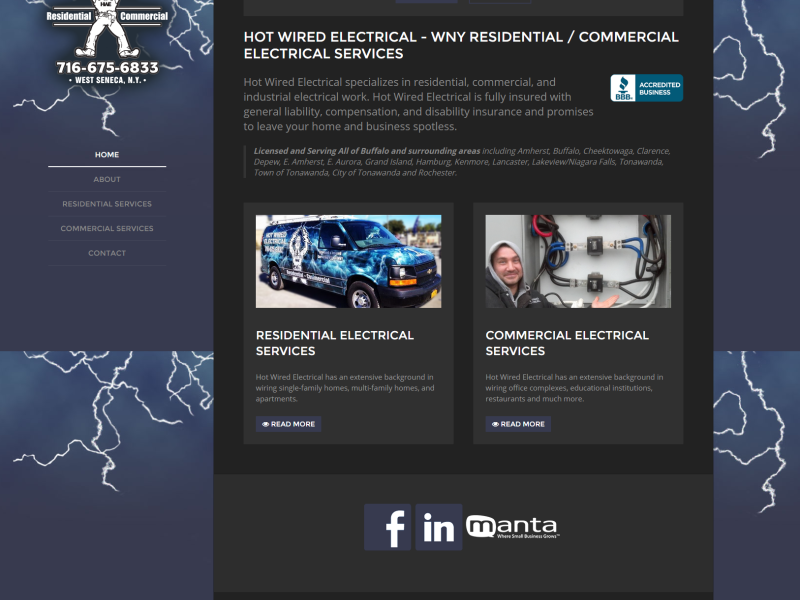Navigate to Residential Services in sidebar
The width and height of the screenshot is (800, 600).
pyautogui.click(x=107, y=204)
